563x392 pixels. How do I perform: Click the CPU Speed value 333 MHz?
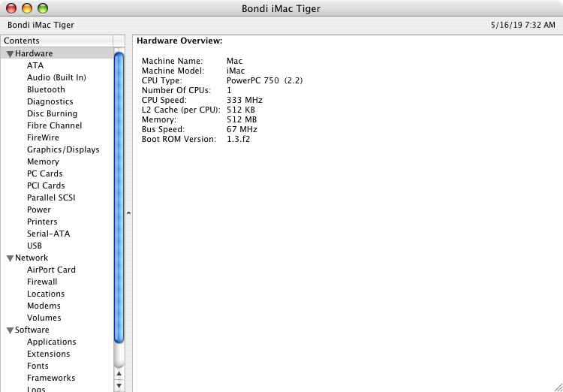click(x=244, y=100)
